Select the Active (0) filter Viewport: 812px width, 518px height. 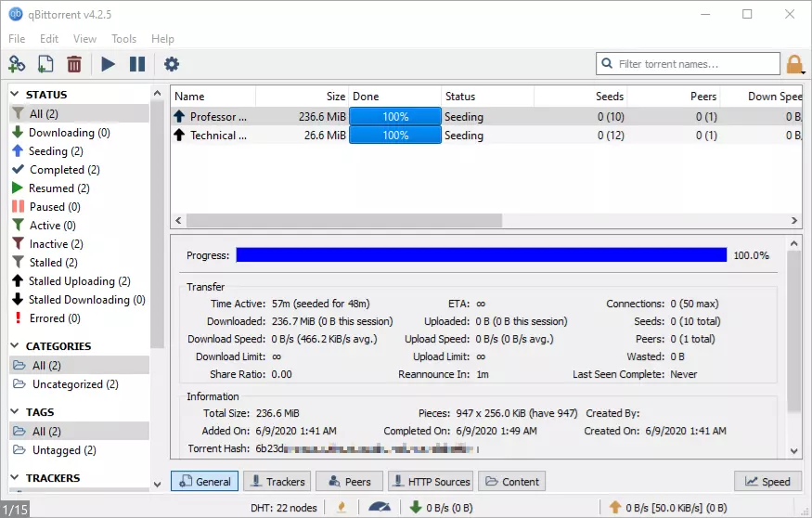[x=79, y=226]
